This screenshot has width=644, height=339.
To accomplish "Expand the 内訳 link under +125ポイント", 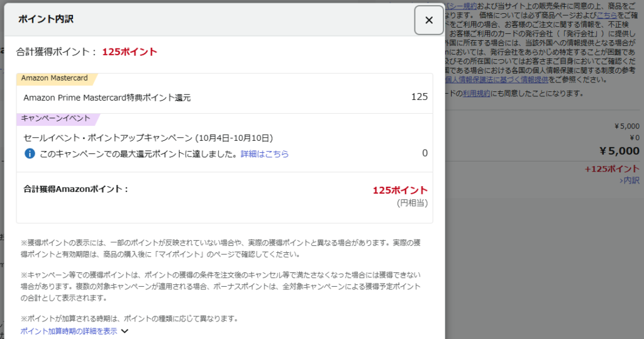I will (x=629, y=181).
